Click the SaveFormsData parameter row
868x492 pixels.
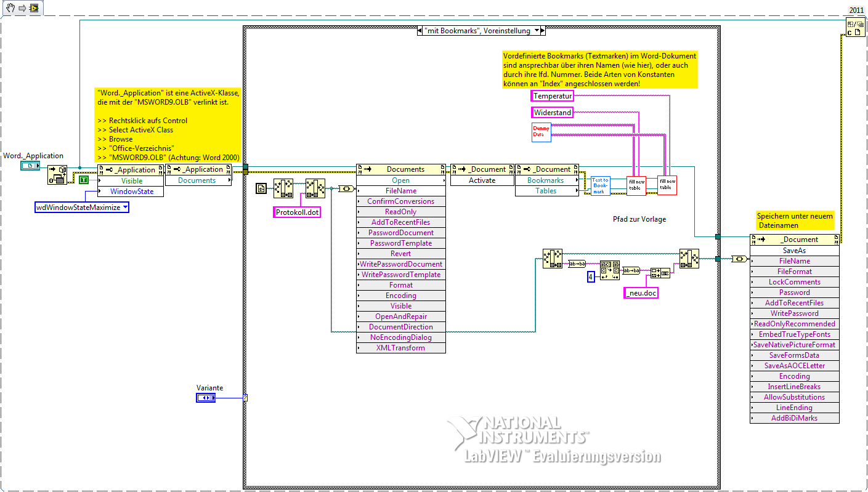[795, 355]
